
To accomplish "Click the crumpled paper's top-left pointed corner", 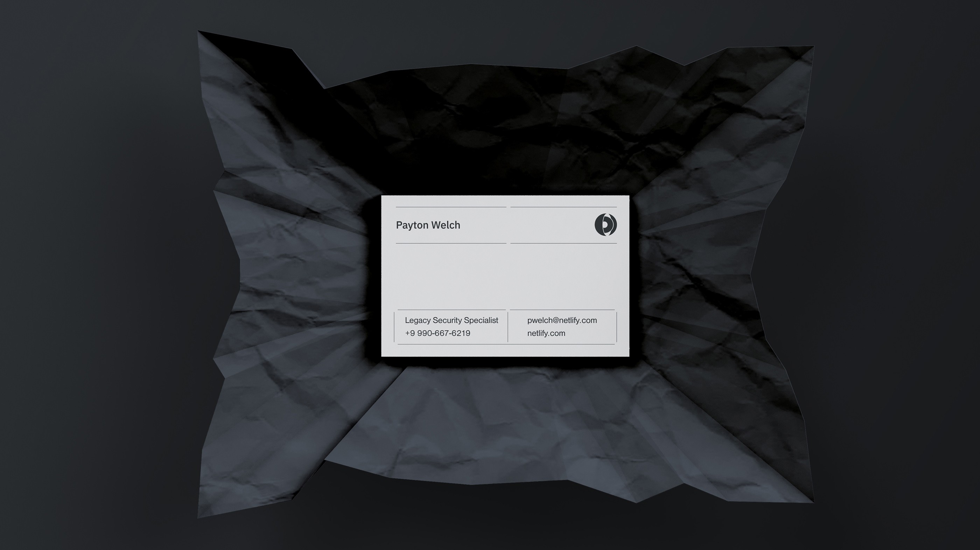I will click(202, 35).
